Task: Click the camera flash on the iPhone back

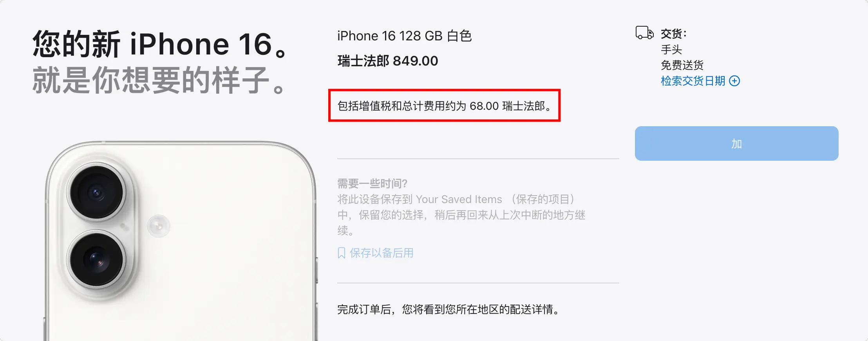Action: tap(159, 226)
